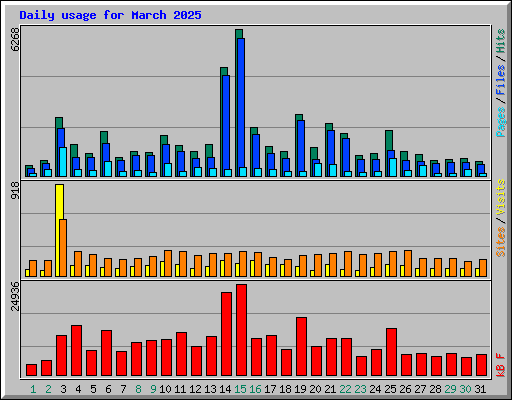Click day 19 on the x-axis
The width and height of the screenshot is (512, 400).
point(300,389)
